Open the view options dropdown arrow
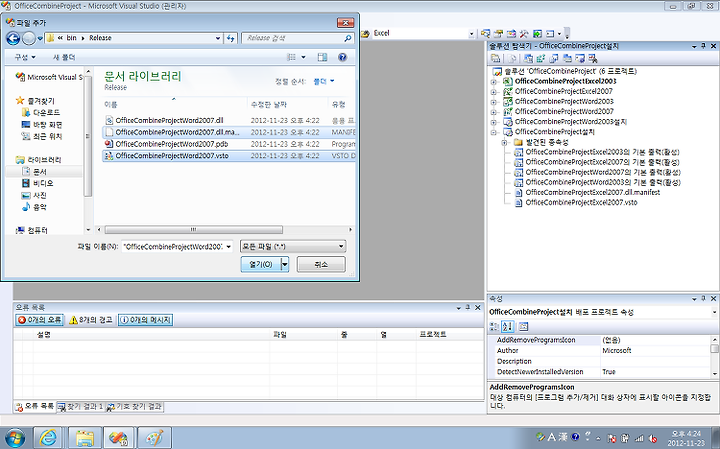This screenshot has height=449, width=720. coord(303,57)
